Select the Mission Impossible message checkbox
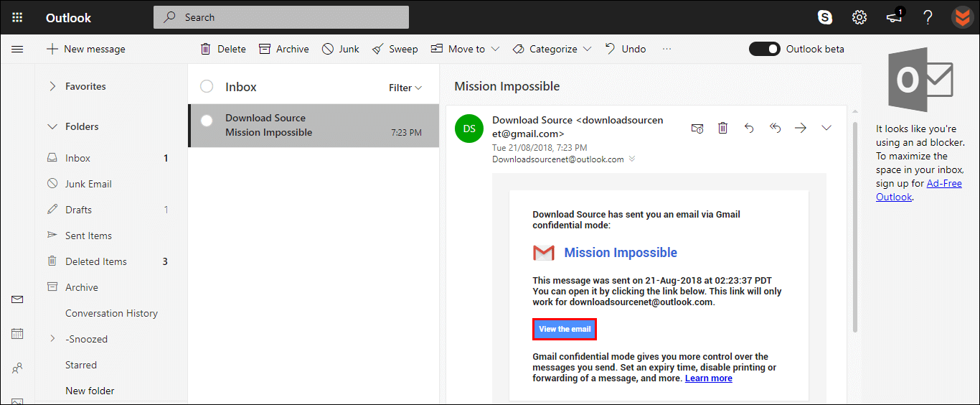980x405 pixels. pyautogui.click(x=207, y=121)
